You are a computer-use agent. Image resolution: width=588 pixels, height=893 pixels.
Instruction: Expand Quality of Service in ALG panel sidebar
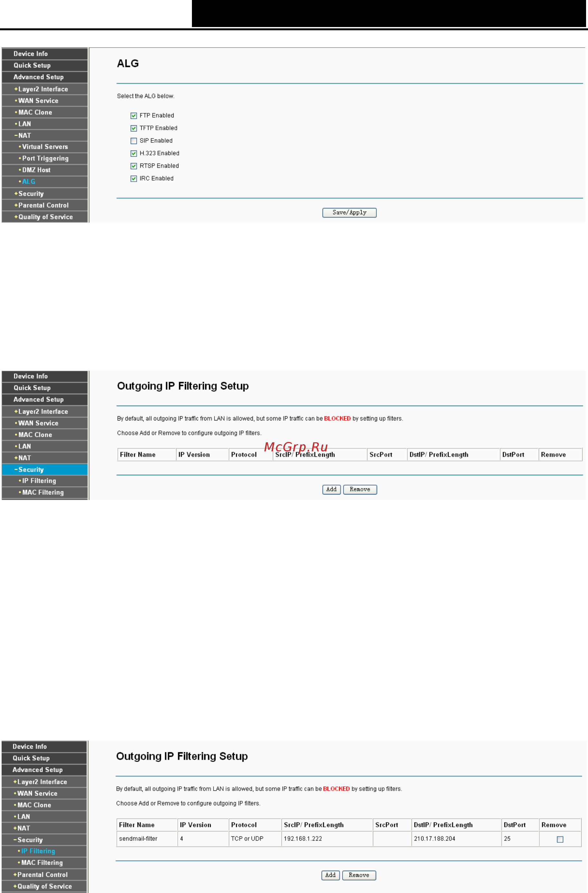pos(45,217)
